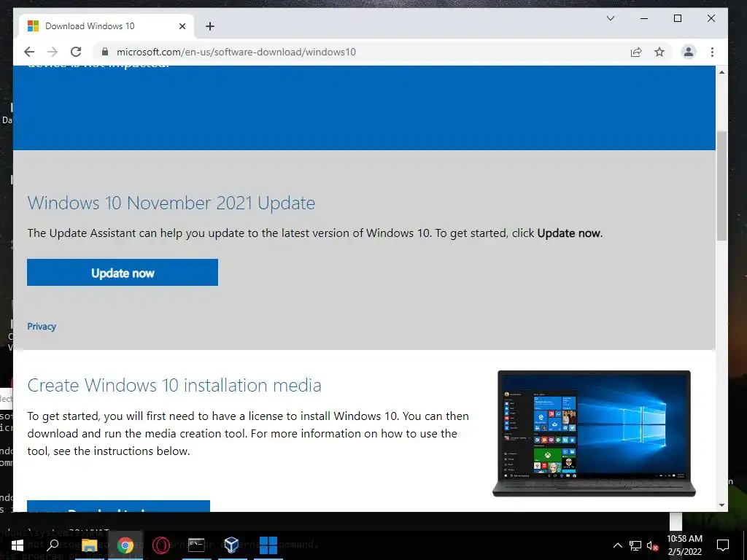
Task: Open network status tray icon
Action: pos(635,545)
